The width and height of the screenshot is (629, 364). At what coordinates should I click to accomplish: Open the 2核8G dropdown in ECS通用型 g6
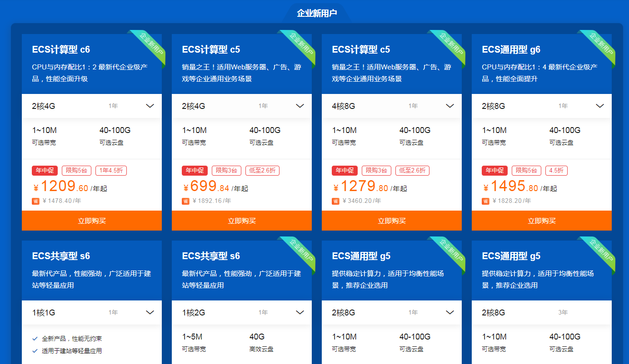coord(542,106)
